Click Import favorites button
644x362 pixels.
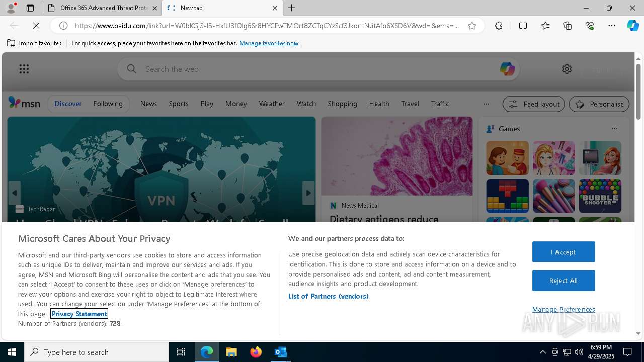(34, 43)
